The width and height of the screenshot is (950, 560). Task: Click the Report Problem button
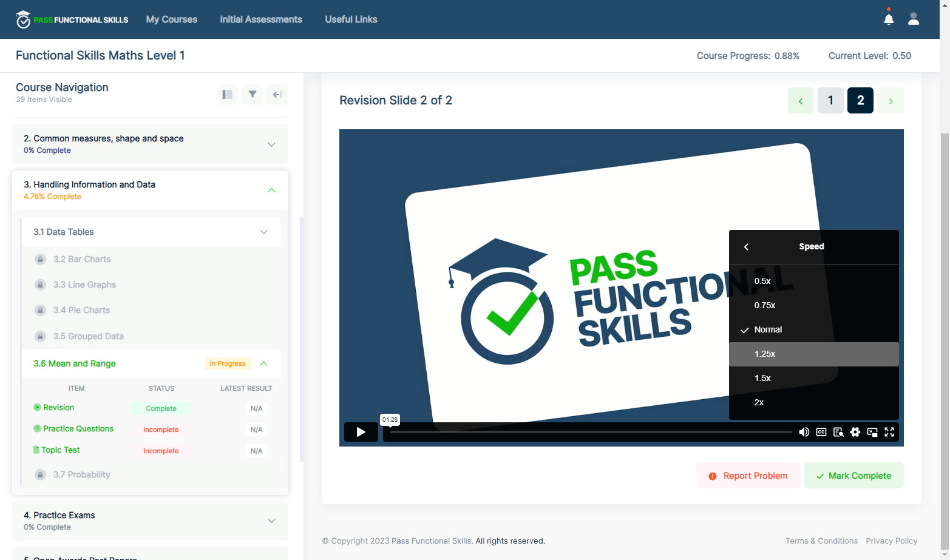[x=748, y=476]
